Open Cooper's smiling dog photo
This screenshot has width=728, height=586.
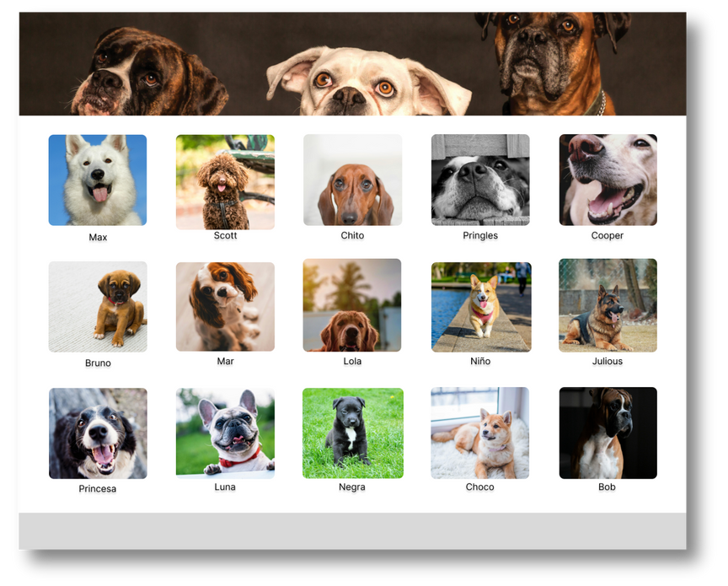point(608,180)
